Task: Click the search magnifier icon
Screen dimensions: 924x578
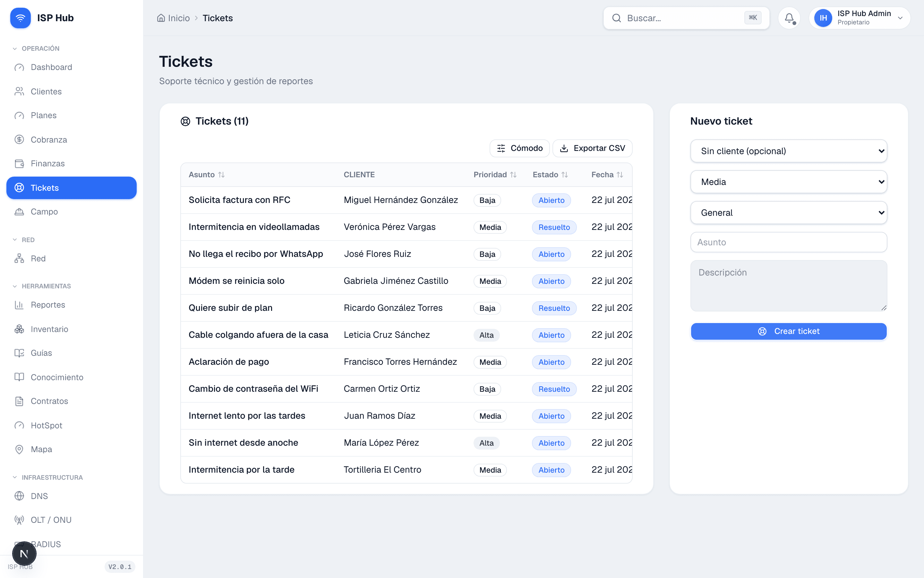Action: (x=617, y=18)
